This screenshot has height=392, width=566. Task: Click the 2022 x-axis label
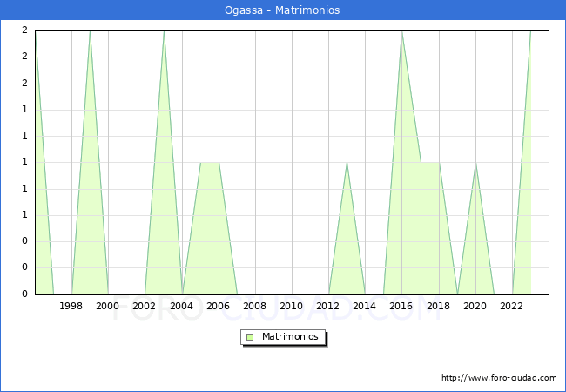511,306
